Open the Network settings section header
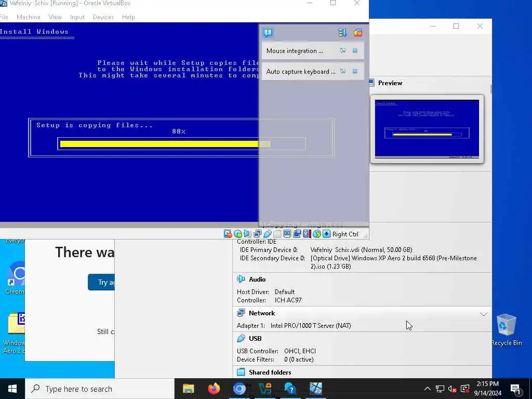 (x=262, y=313)
